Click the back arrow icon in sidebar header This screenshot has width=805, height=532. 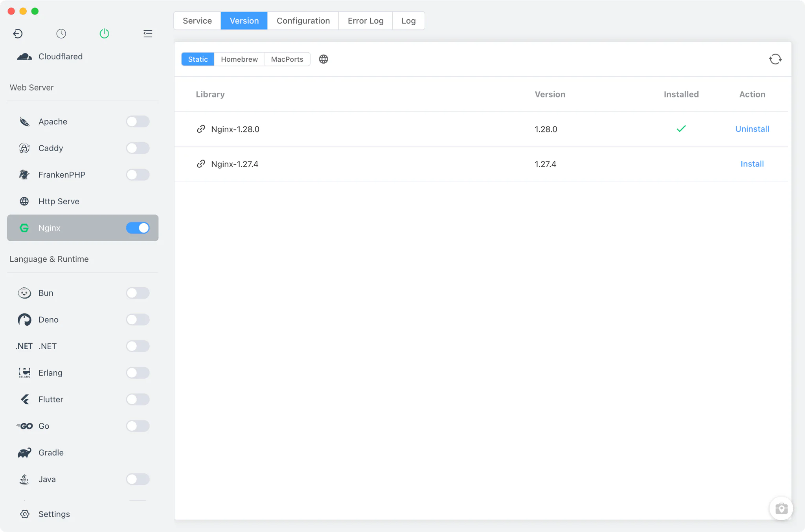(x=18, y=34)
